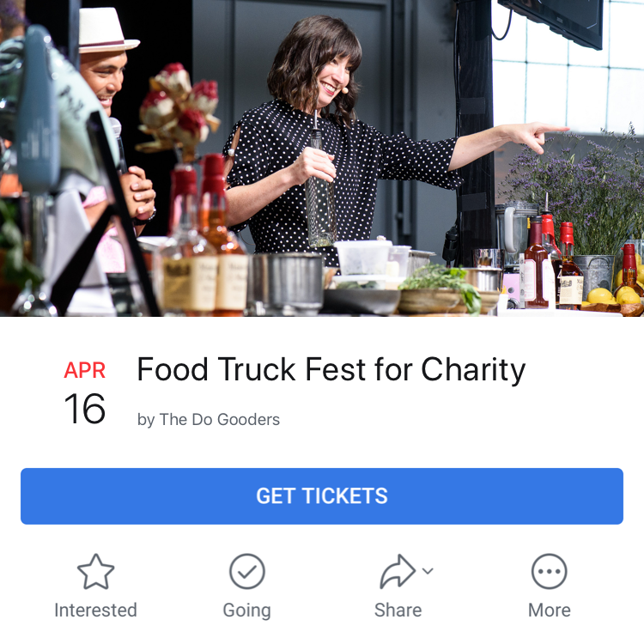
Task: Mark yourself as Going via label
Action: point(246,611)
